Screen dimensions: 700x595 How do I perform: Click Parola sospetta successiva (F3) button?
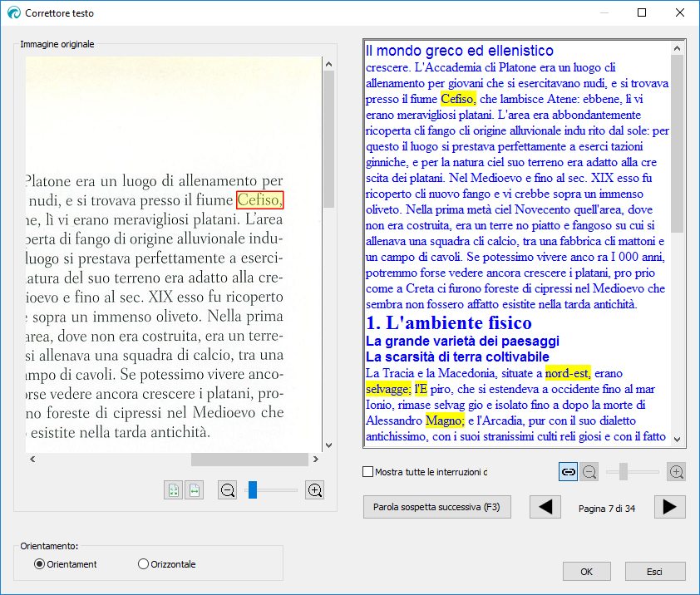(436, 506)
